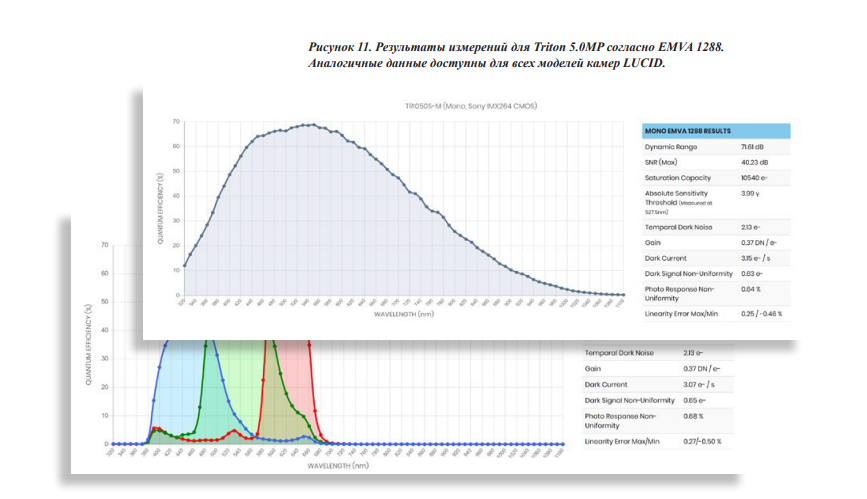Select the "SNR (Max)" row label
The width and height of the screenshot is (867, 499).
pyautogui.click(x=661, y=163)
